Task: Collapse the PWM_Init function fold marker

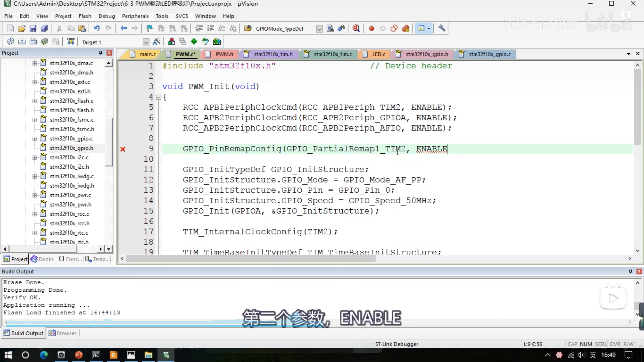Action: [158, 97]
